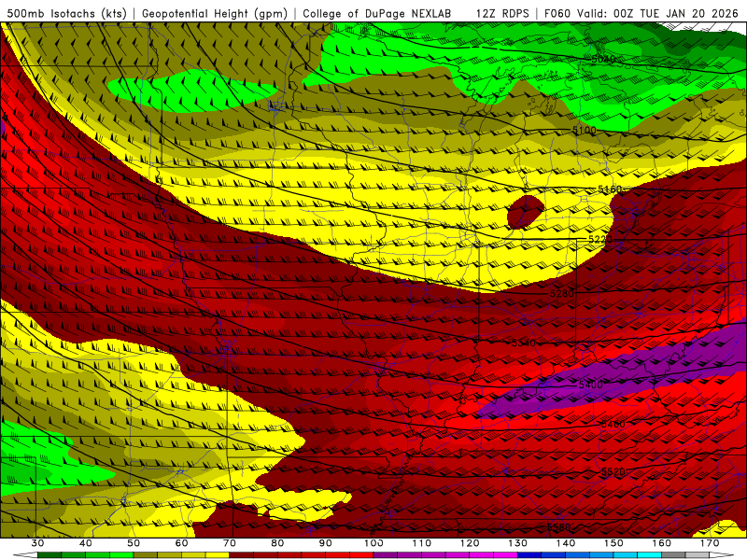Screen dimensions: 747x560
Task: Click the 170 knot scale label
Action: point(710,543)
